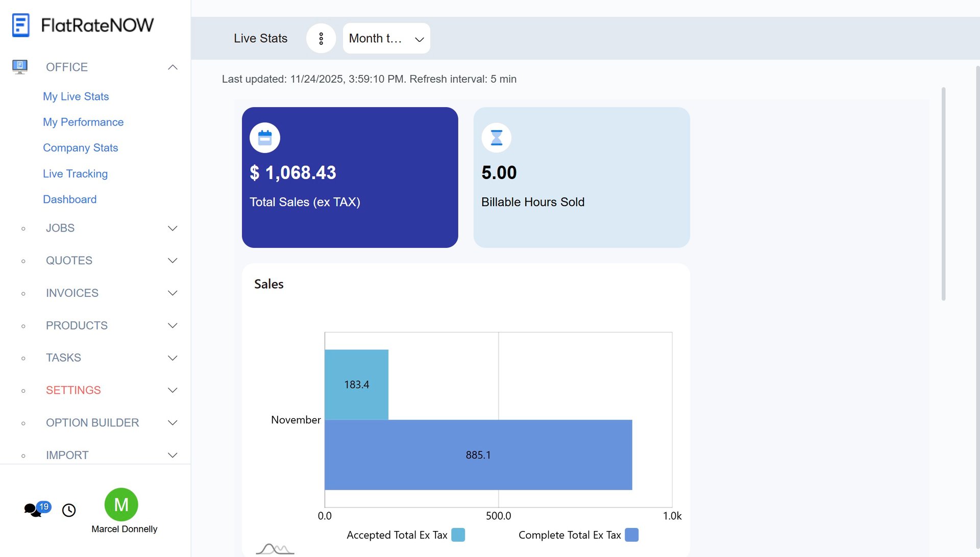This screenshot has width=980, height=557.
Task: Click the Marcel Donnelly avatar circle
Action: tap(121, 504)
